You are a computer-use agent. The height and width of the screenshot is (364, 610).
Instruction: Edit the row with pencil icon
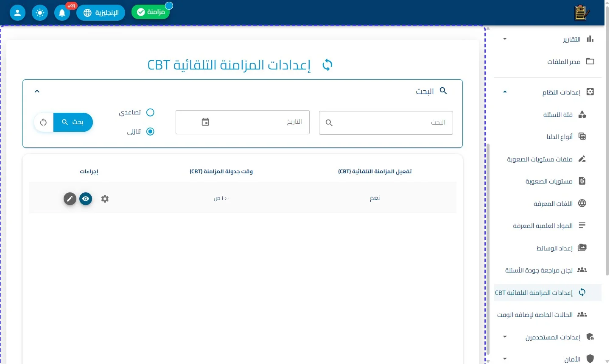point(70,199)
